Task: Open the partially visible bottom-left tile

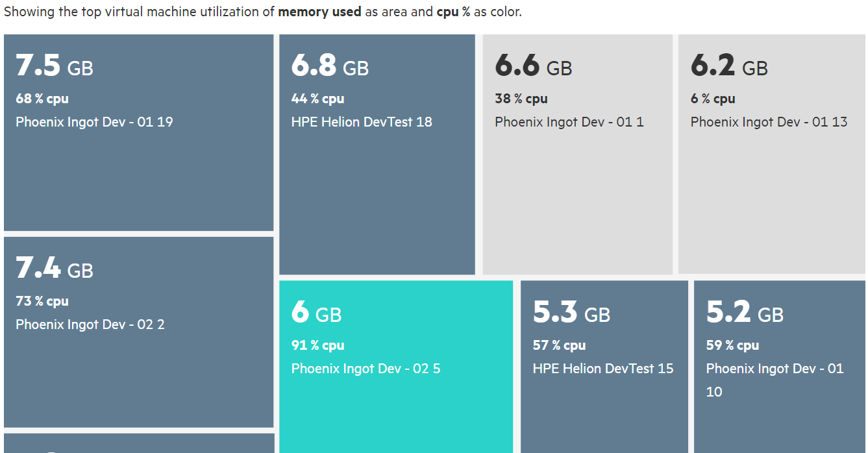Action: pyautogui.click(x=138, y=444)
